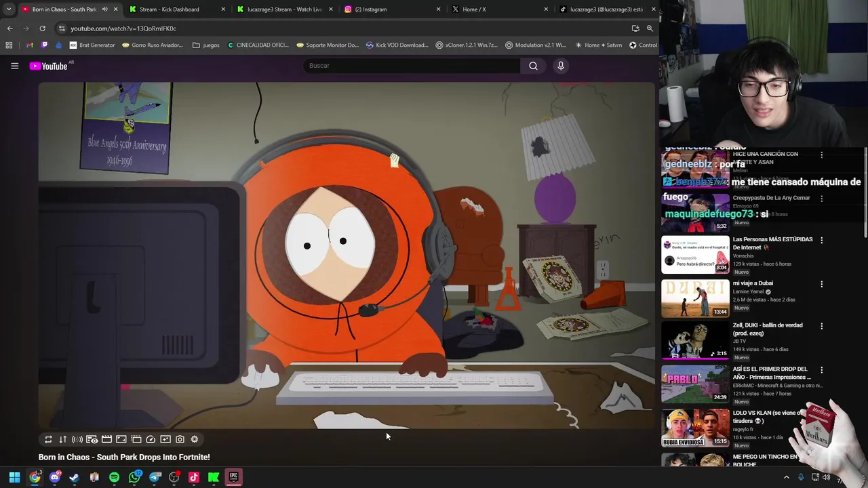Open the CINECALIDAD OFICI... bookmark
The width and height of the screenshot is (868, 488).
[x=258, y=45]
